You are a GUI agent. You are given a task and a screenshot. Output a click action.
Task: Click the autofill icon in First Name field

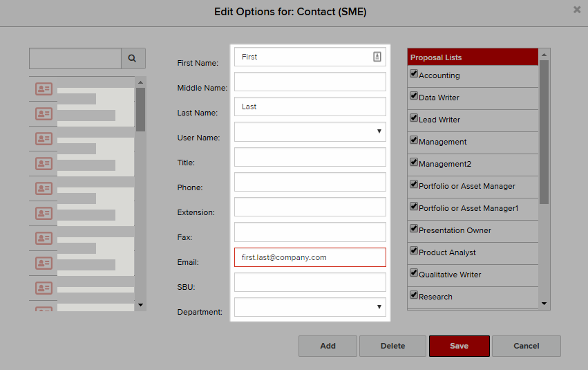(x=377, y=57)
